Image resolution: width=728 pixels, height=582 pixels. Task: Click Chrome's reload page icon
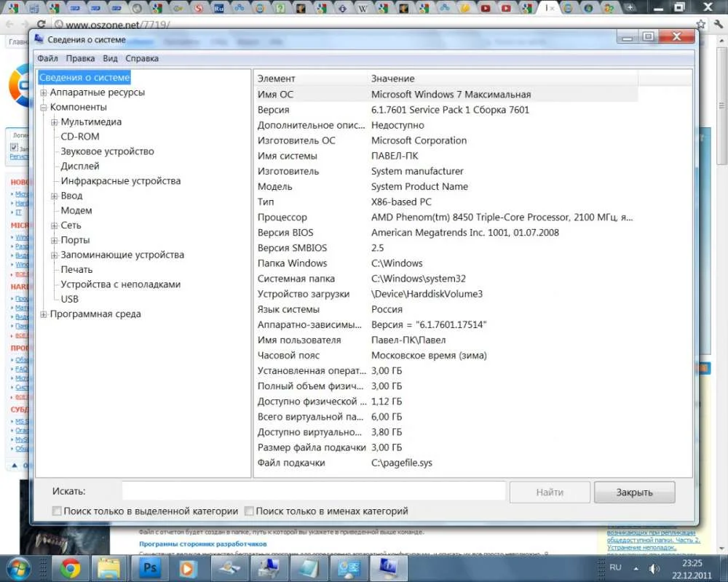(41, 24)
